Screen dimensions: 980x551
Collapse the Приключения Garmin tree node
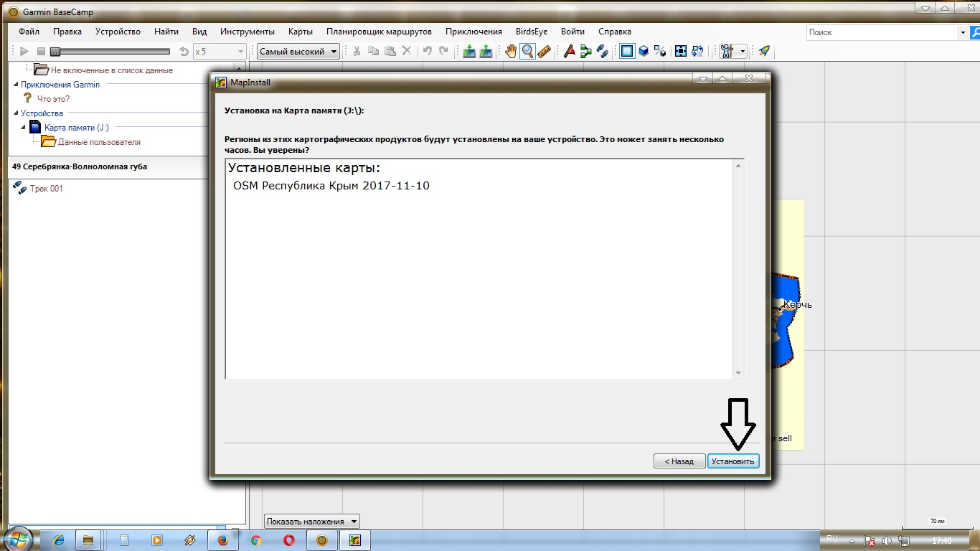(16, 85)
